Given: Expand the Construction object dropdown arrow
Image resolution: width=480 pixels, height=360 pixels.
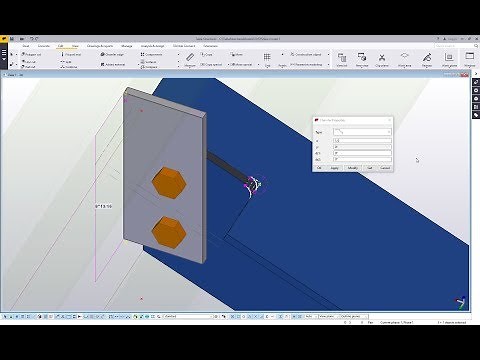Looking at the screenshot, I should point(328,54).
